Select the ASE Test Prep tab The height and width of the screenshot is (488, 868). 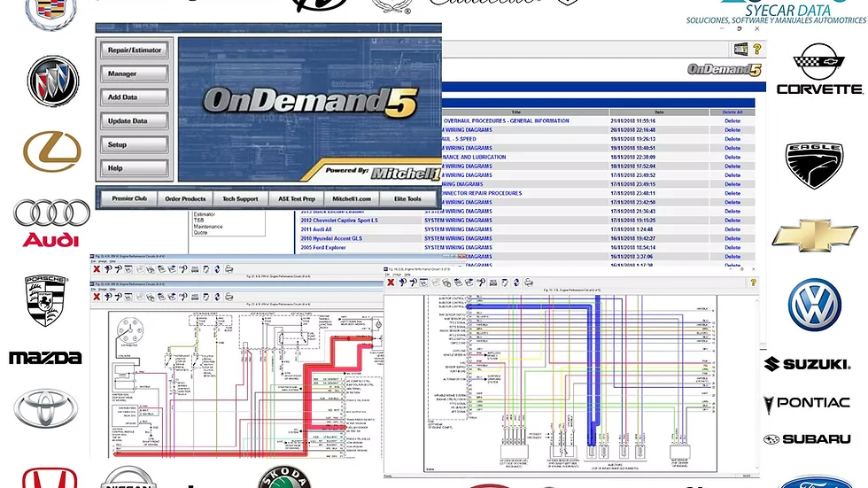296,198
